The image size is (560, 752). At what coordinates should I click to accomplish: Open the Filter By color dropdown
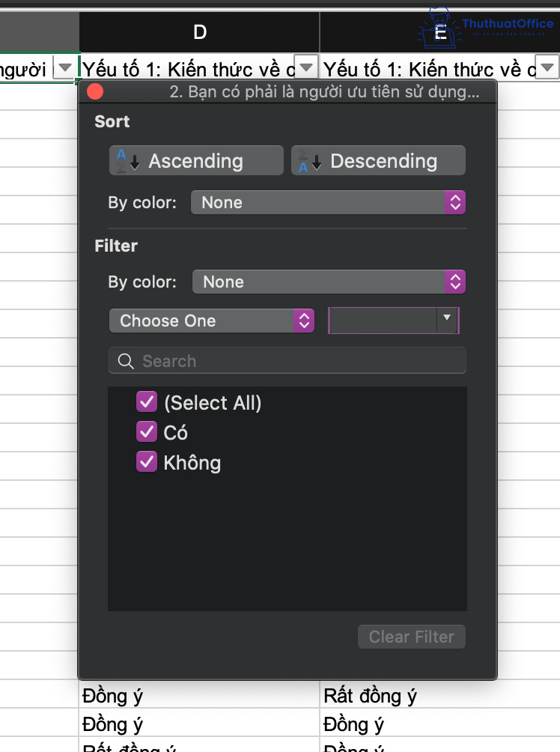pos(329,282)
